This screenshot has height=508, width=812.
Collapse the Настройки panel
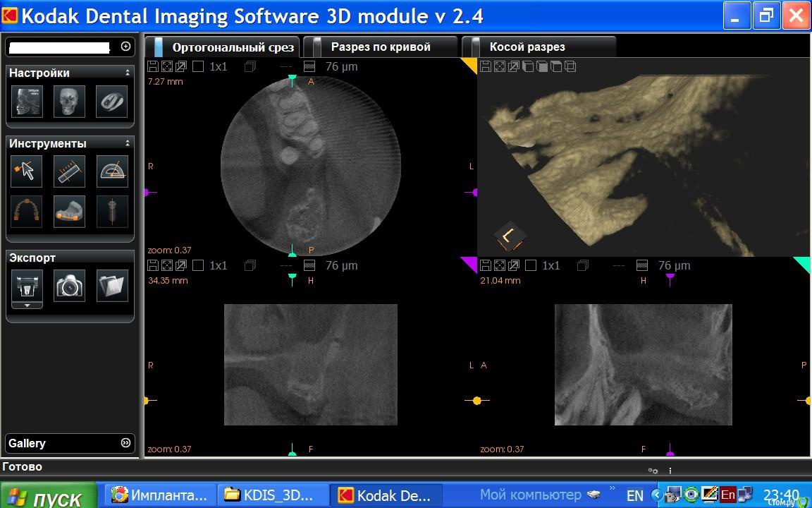[128, 73]
